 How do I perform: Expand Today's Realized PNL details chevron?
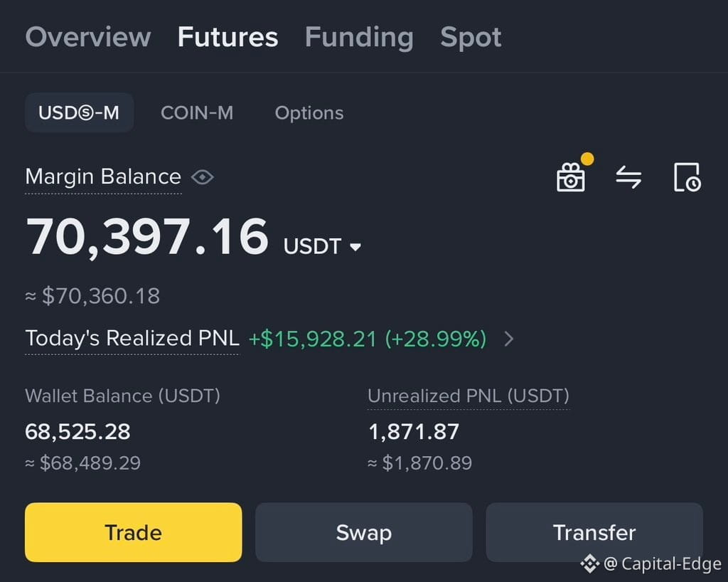pyautogui.click(x=509, y=339)
